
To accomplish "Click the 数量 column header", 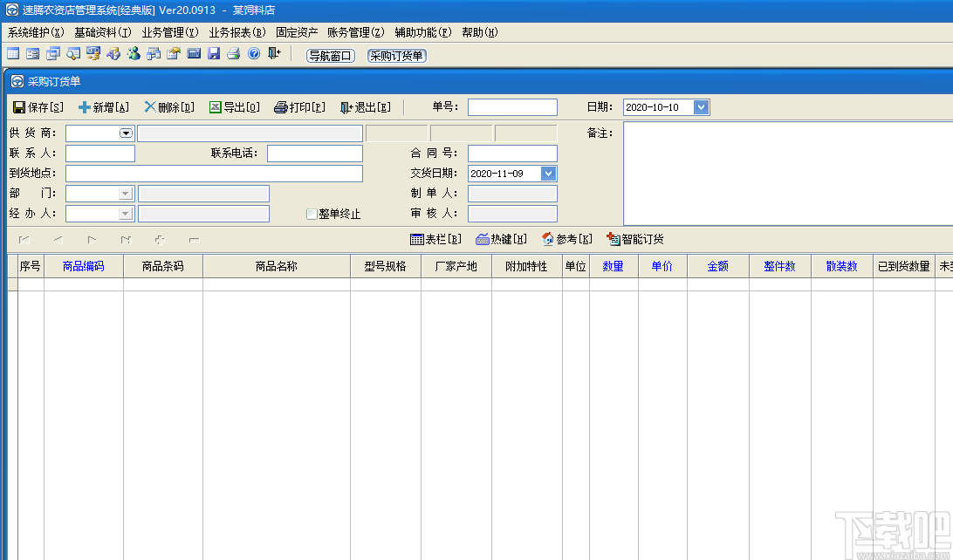I will point(614,266).
